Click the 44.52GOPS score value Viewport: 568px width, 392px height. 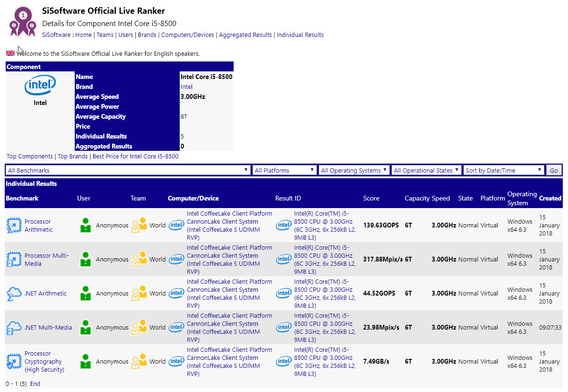(379, 294)
